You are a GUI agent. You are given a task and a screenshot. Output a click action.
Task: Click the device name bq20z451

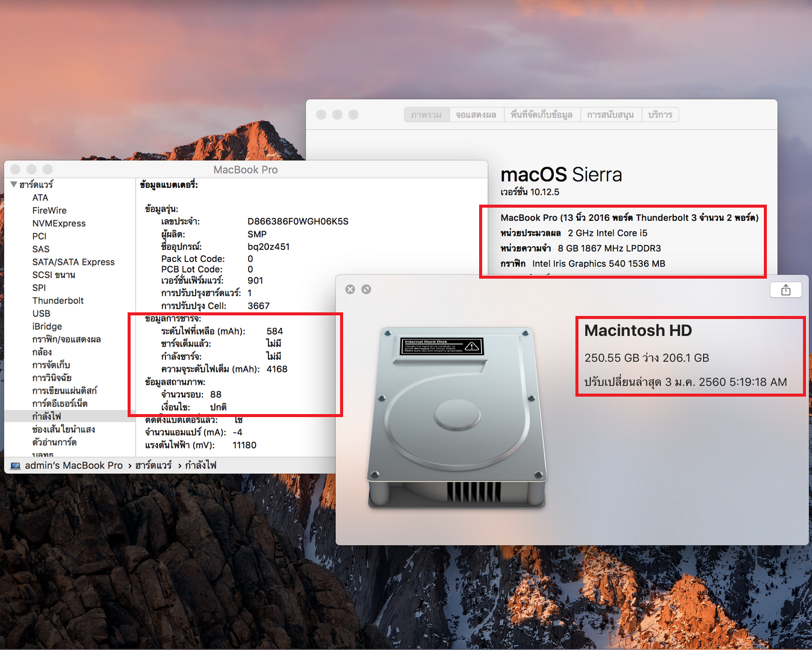[x=268, y=247]
